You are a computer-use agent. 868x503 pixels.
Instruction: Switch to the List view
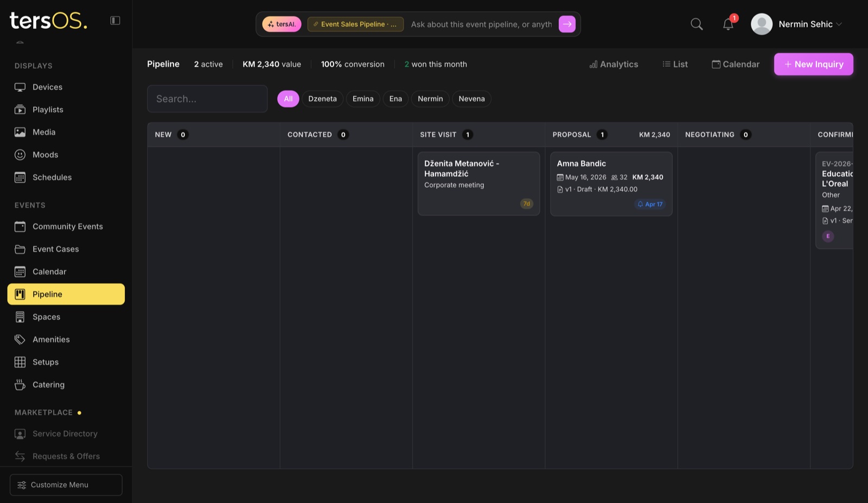tap(674, 64)
